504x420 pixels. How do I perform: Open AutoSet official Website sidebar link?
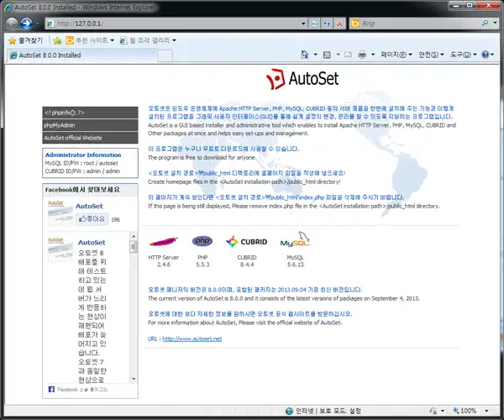coord(90,138)
